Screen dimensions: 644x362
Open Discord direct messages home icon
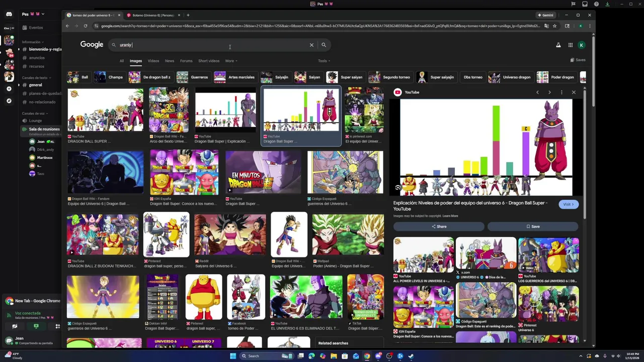click(9, 14)
